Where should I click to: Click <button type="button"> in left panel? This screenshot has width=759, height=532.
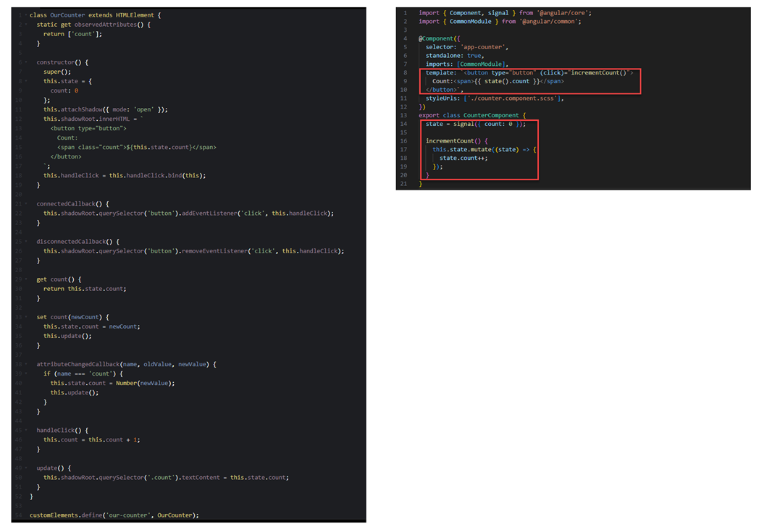point(88,129)
